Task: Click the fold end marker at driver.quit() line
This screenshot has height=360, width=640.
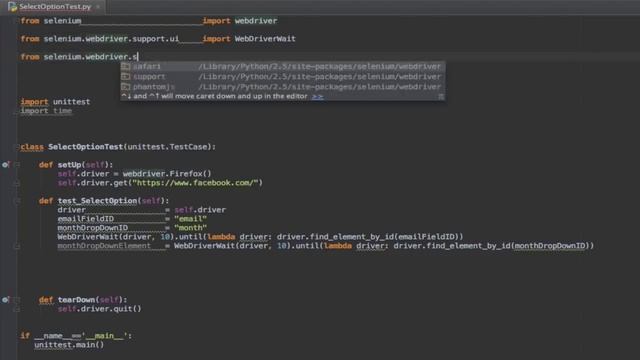Action: (x=17, y=309)
